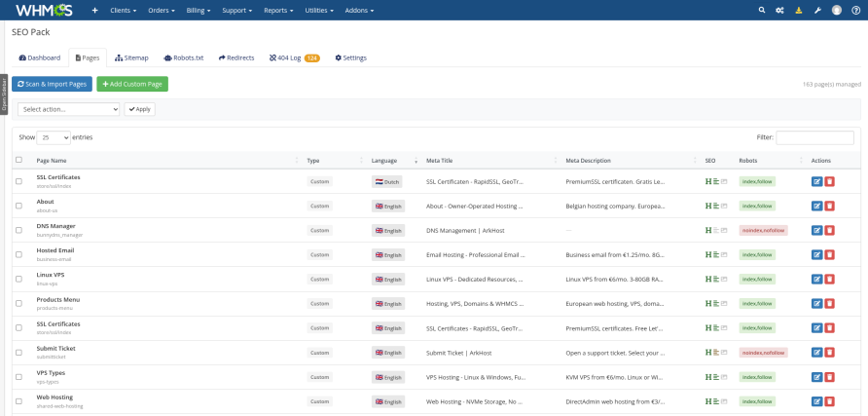The image size is (868, 416).
Task: Click the Apply action button
Action: [x=139, y=109]
